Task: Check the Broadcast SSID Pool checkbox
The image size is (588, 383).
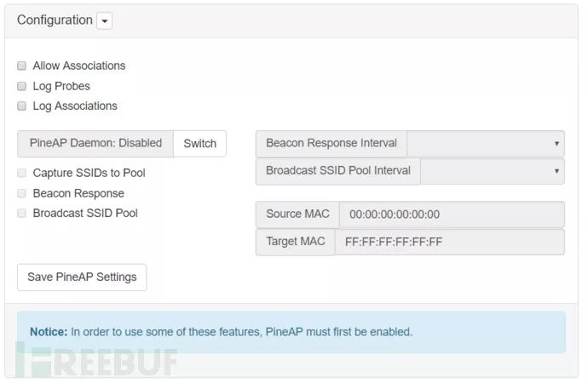Action: tap(22, 214)
